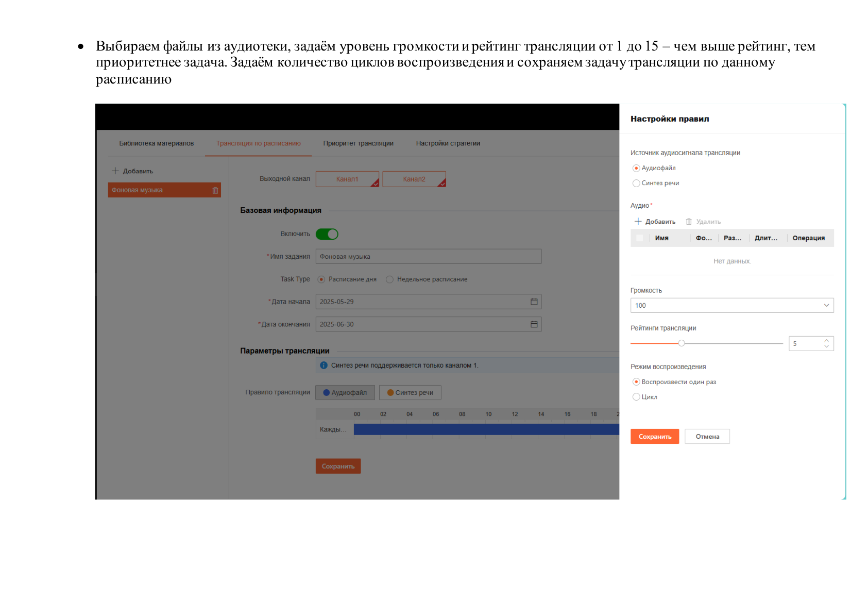Select Воспроизвести один раз playback mode
Viewport: 868px width, 614px height.
pos(636,382)
